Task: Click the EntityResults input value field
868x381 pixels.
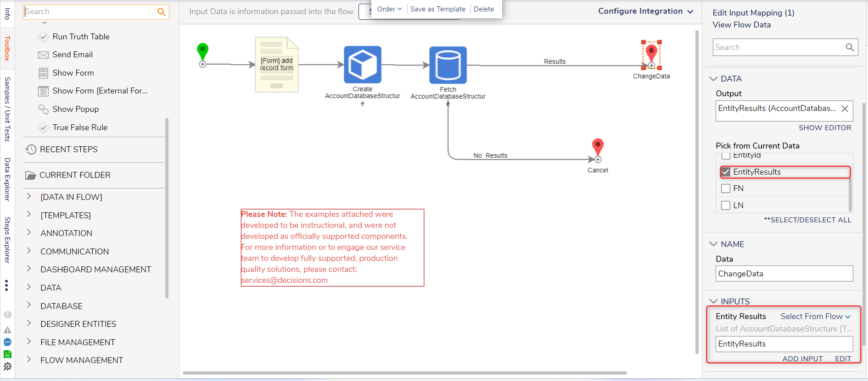Action: (784, 344)
